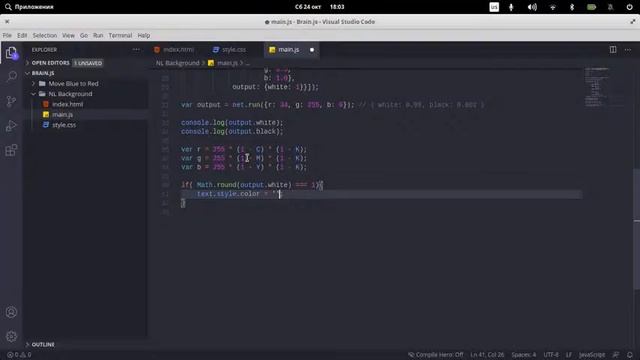Image resolution: width=640 pixels, height=360 pixels.
Task: Open the Search view in activity bar
Action: [x=11, y=76]
